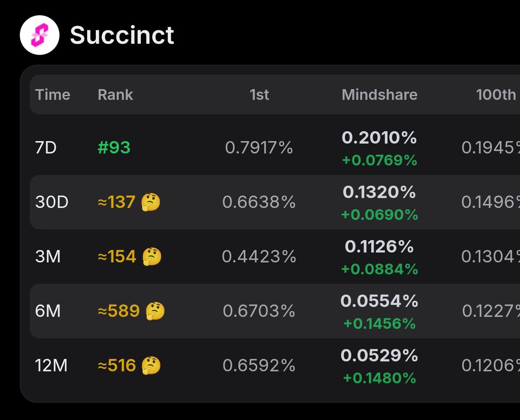The height and width of the screenshot is (420, 520).
Task: Click the 0.4423% first-place value
Action: [259, 257]
